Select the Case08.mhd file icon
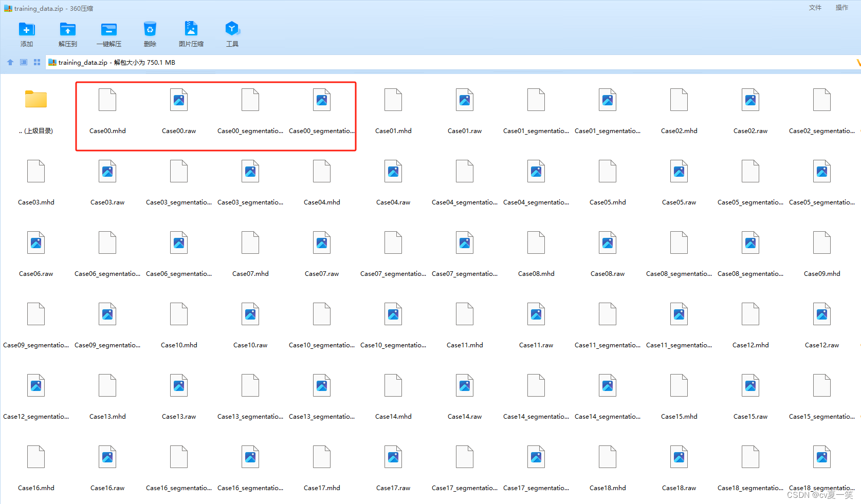The width and height of the screenshot is (861, 504). click(x=536, y=242)
